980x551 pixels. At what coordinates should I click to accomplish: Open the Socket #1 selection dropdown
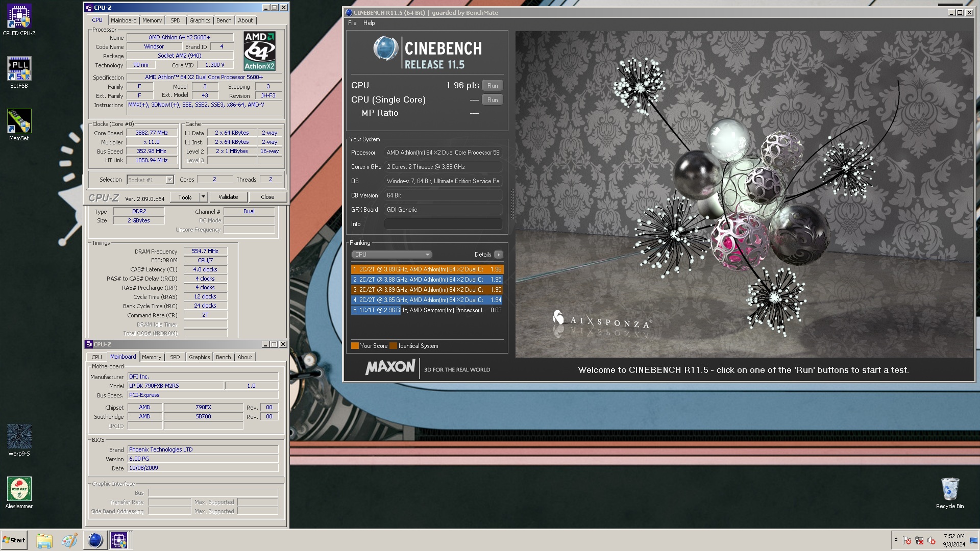(x=151, y=180)
